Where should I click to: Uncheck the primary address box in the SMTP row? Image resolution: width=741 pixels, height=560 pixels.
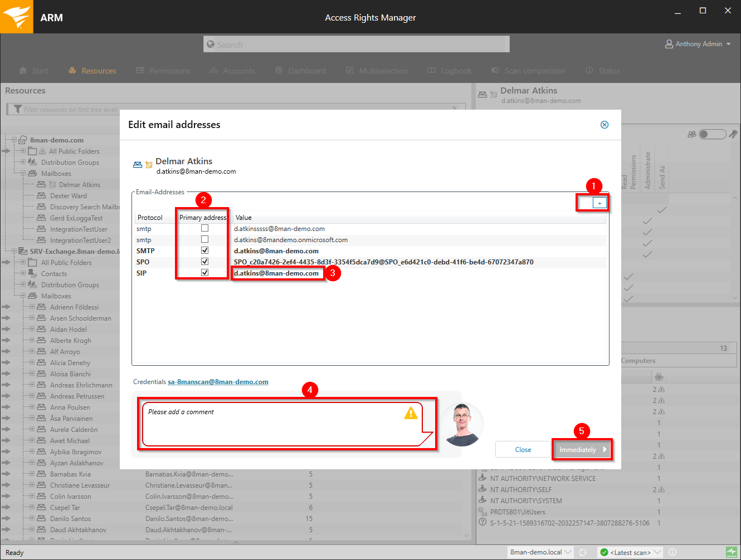[x=204, y=250]
